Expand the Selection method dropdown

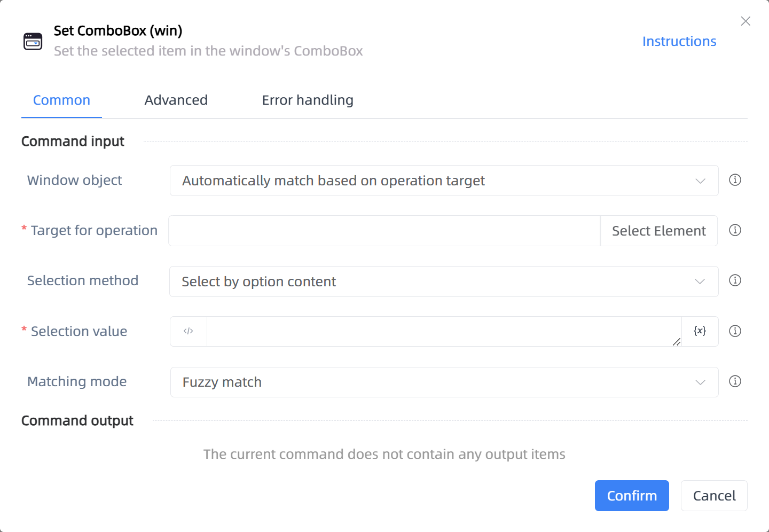pos(444,281)
